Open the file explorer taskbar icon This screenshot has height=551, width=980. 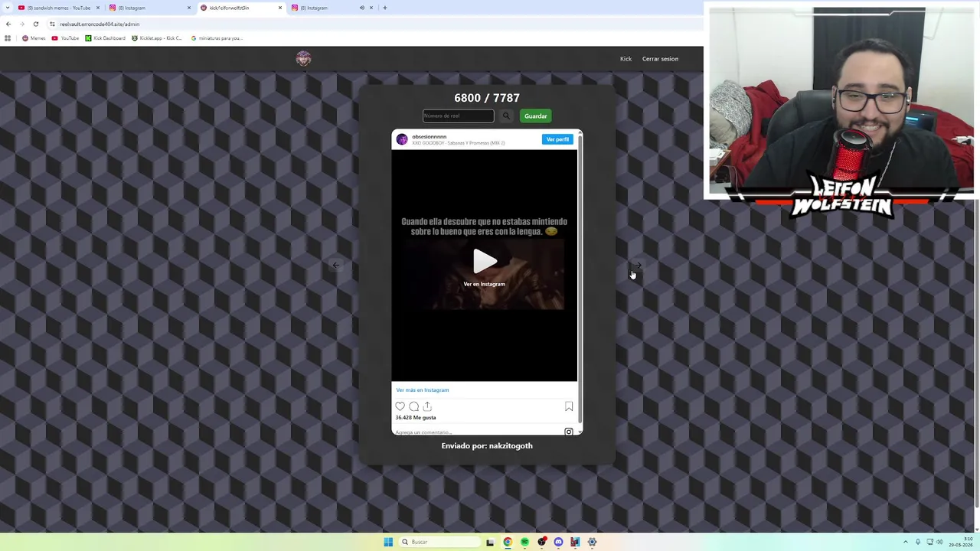[490, 542]
